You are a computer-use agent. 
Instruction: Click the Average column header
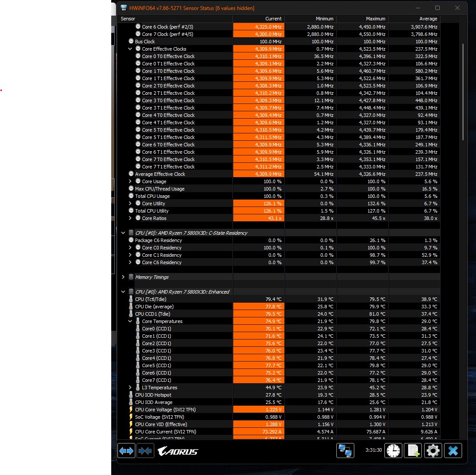click(415, 19)
